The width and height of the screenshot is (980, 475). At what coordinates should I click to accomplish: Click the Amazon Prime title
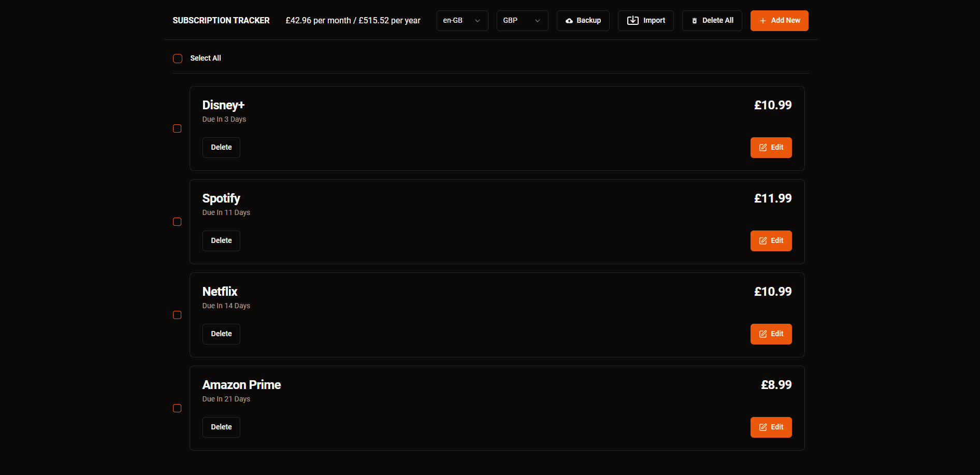tap(241, 385)
